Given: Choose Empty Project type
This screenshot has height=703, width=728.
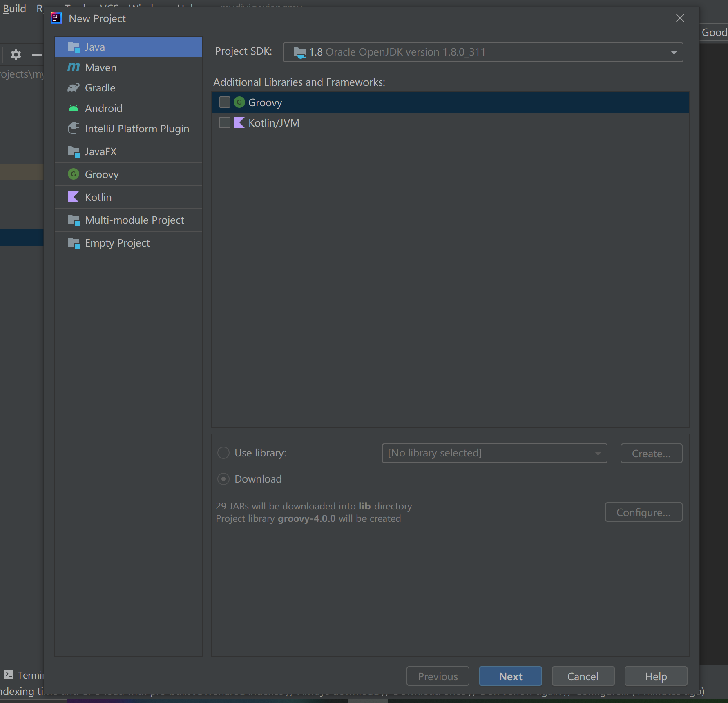Looking at the screenshot, I should (x=128, y=243).
